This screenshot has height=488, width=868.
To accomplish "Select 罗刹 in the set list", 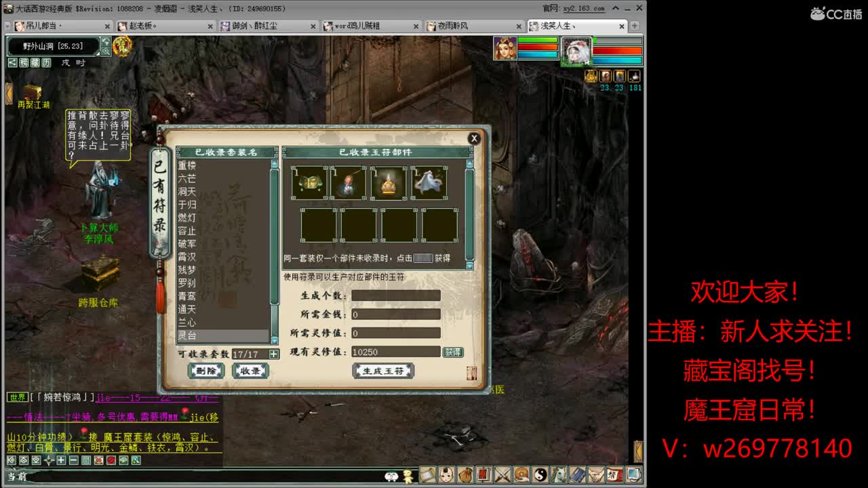I will pos(223,283).
